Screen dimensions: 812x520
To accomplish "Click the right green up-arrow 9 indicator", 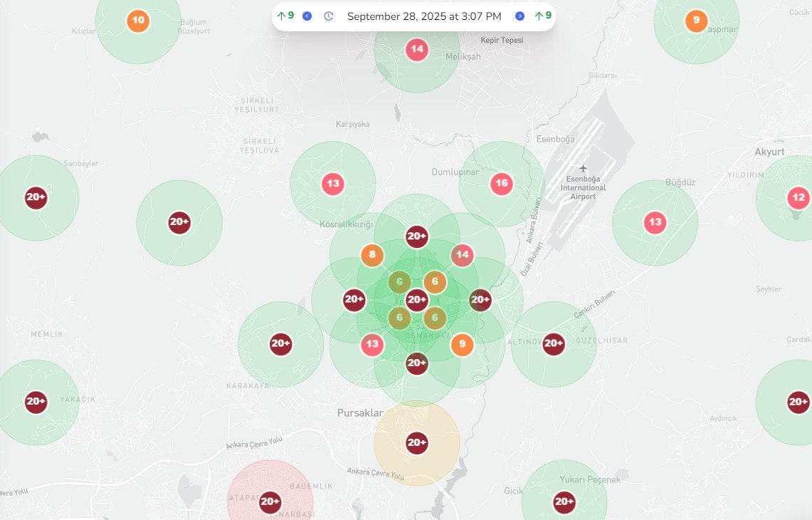I will (x=543, y=16).
